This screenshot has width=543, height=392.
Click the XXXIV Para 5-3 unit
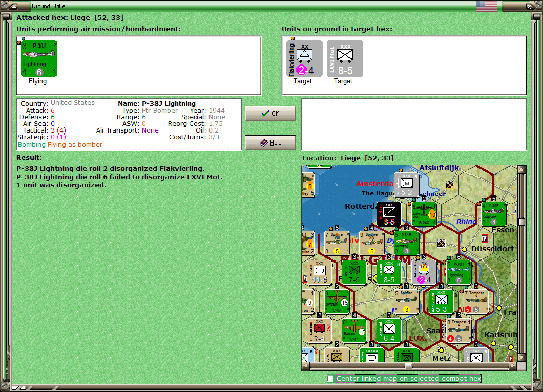[x=441, y=301]
